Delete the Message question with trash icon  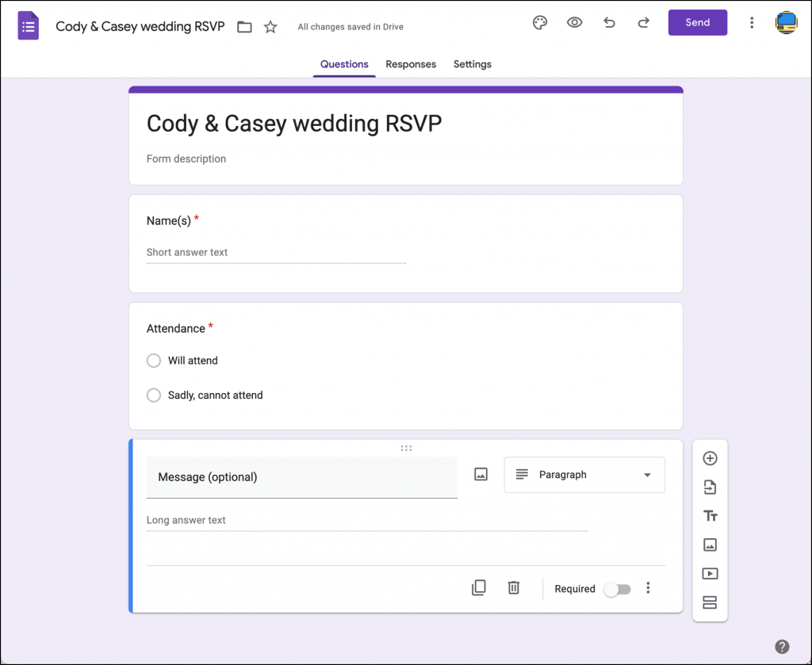click(514, 588)
